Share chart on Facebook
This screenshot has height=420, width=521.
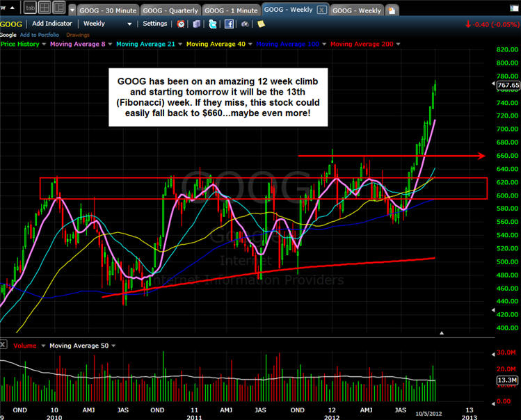click(229, 24)
